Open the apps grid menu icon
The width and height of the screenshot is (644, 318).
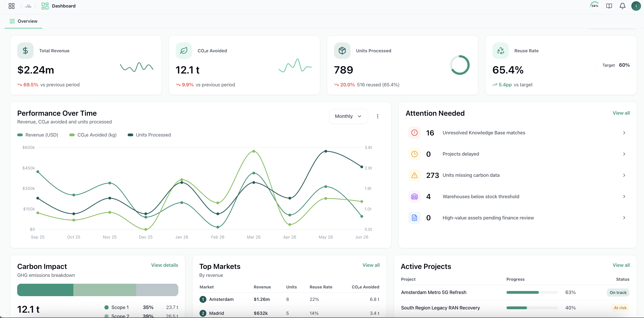[12, 6]
